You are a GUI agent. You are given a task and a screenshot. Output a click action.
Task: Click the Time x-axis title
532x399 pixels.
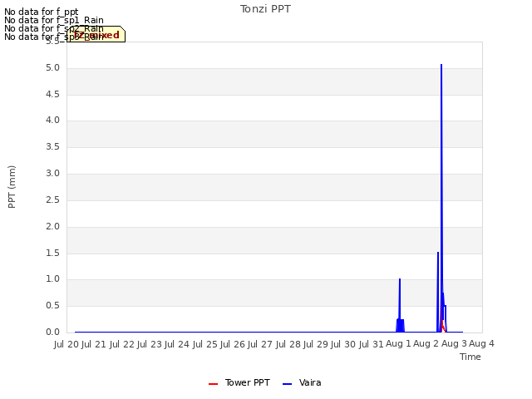pos(470,357)
